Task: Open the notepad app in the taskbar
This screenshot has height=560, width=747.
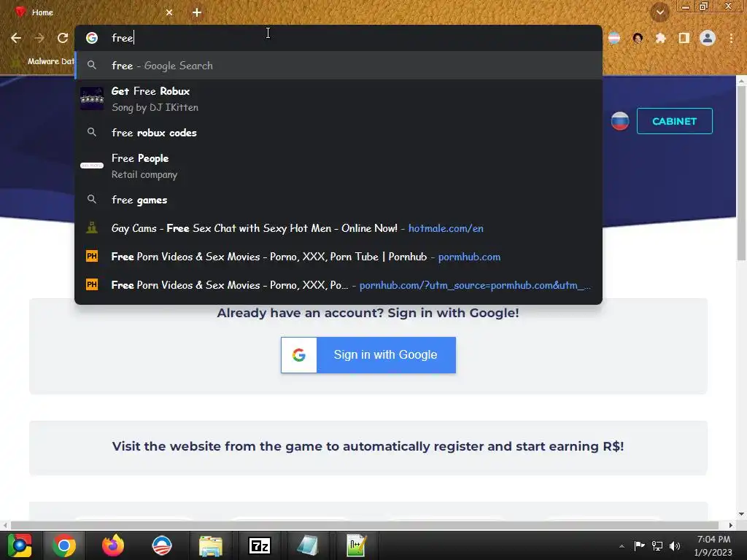Action: tap(308, 545)
